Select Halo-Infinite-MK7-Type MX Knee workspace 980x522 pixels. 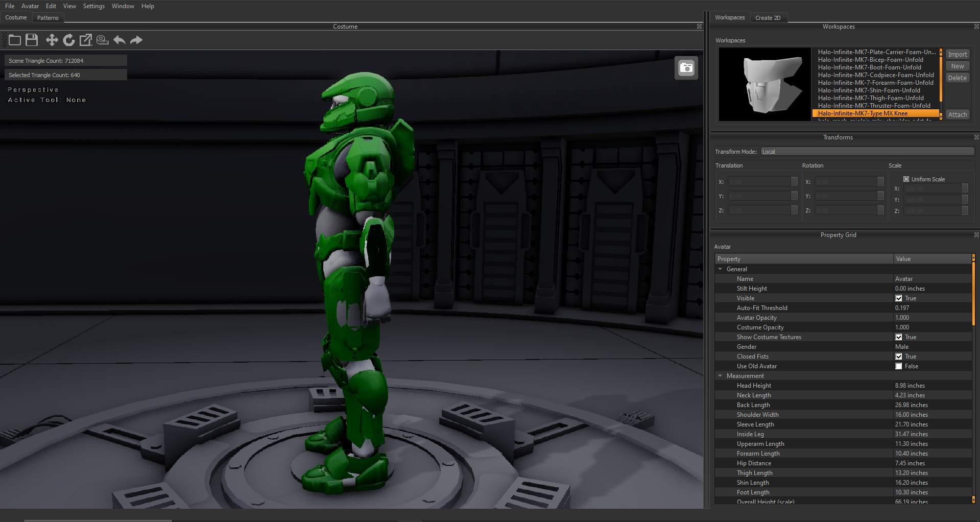click(x=875, y=113)
